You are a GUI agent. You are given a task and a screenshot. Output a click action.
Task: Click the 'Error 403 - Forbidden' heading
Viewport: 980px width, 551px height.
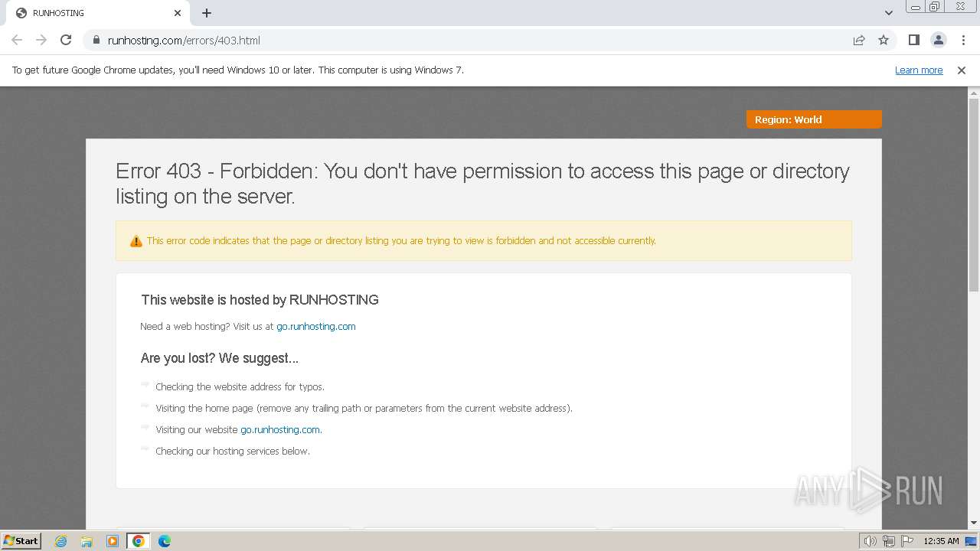coord(483,184)
